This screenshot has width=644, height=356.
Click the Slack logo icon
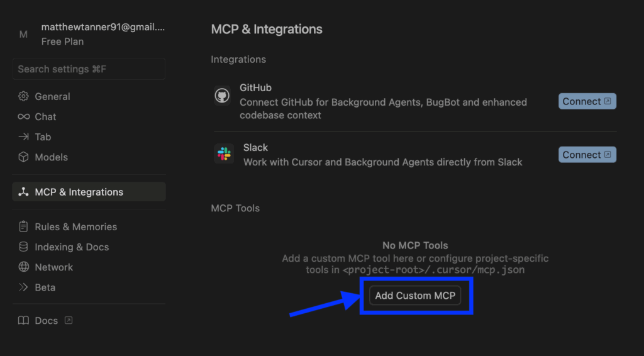(x=224, y=153)
